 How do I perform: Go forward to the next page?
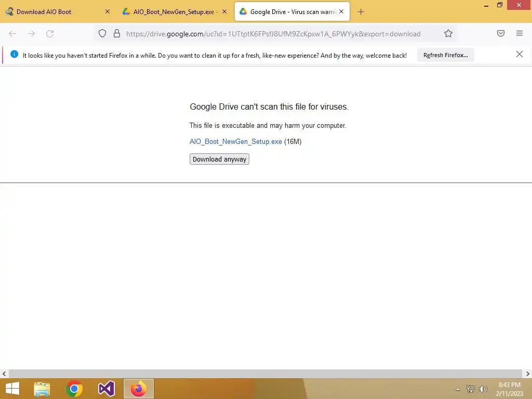(x=31, y=34)
